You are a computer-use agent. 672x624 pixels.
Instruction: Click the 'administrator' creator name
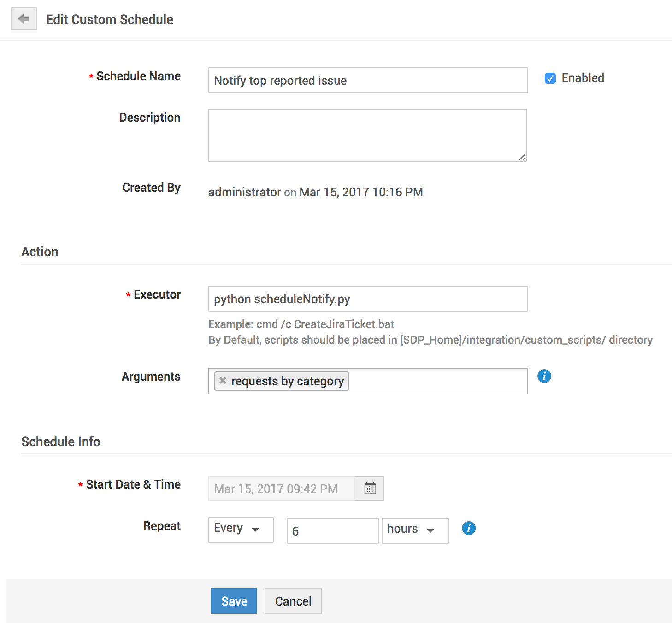(x=244, y=192)
